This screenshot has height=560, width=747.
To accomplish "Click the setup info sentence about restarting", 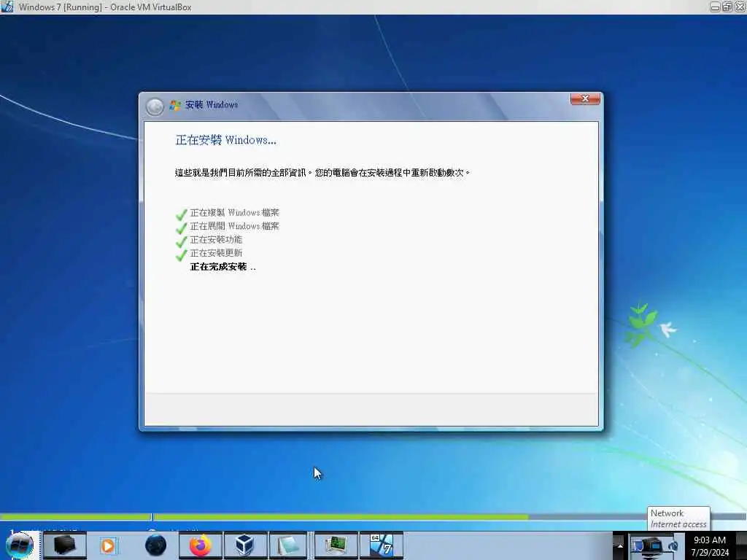I will (322, 172).
